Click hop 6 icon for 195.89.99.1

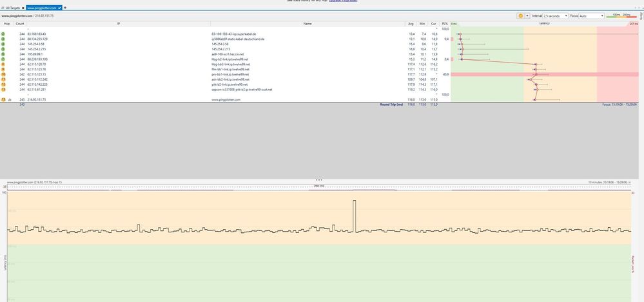(x=3, y=54)
